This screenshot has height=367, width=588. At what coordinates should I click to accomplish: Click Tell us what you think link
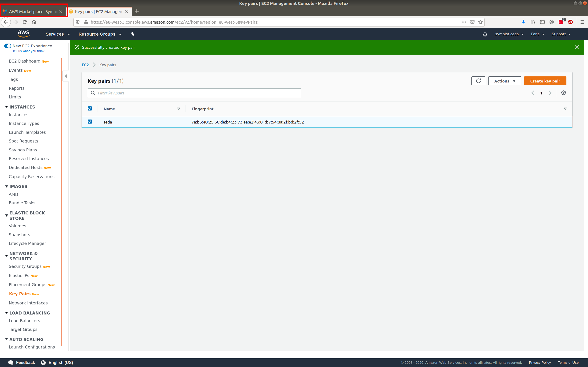coord(28,51)
